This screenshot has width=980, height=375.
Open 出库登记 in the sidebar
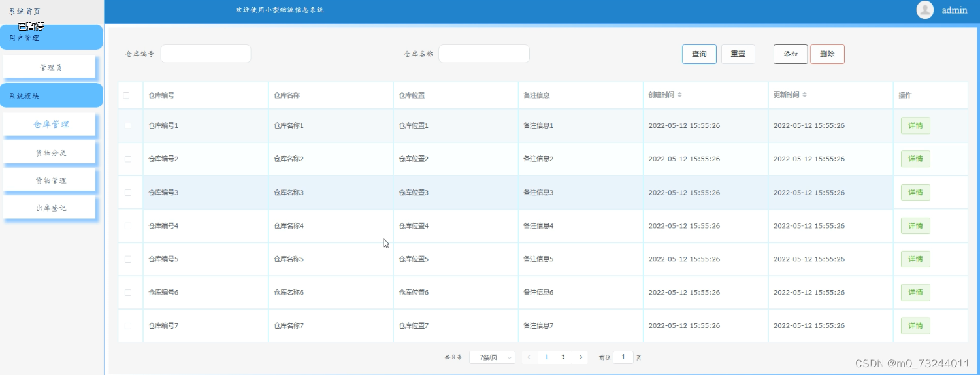coord(50,208)
